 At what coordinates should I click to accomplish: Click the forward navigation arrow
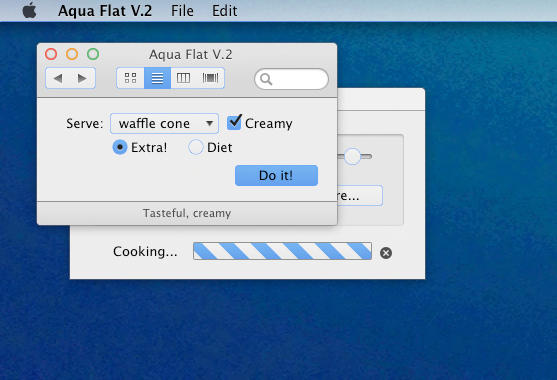point(82,78)
